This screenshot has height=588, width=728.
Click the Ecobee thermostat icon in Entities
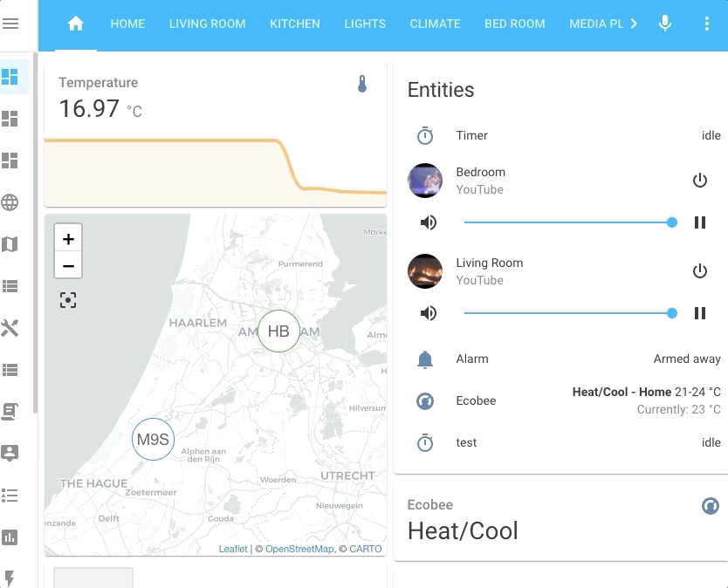pos(425,400)
